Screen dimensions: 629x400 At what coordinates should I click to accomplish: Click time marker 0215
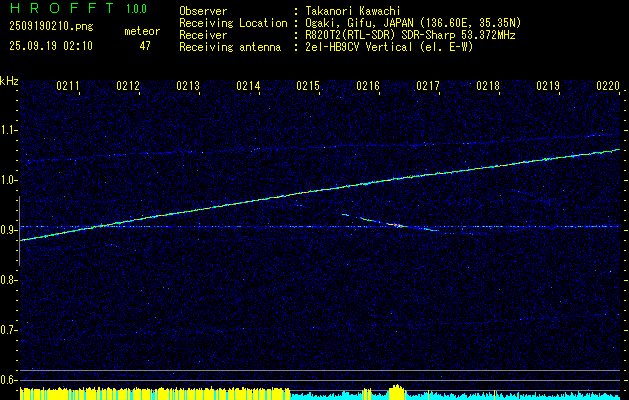(308, 86)
